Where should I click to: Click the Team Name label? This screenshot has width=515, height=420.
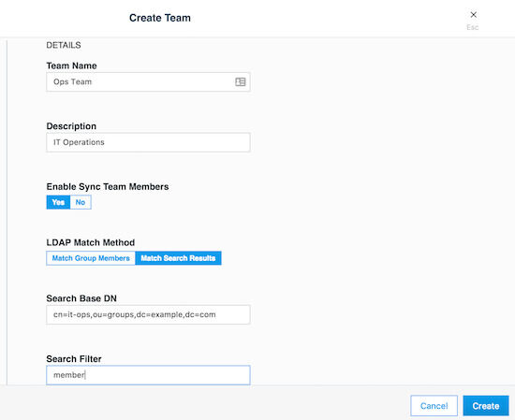(71, 65)
